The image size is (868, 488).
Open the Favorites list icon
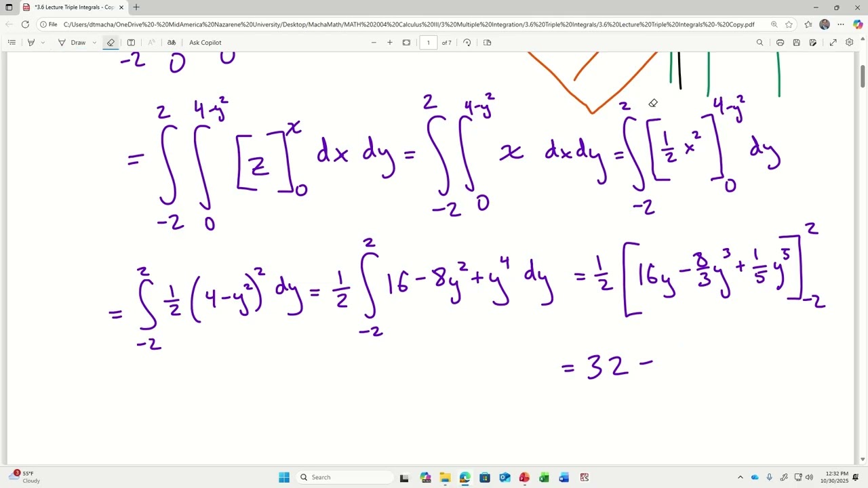[808, 24]
